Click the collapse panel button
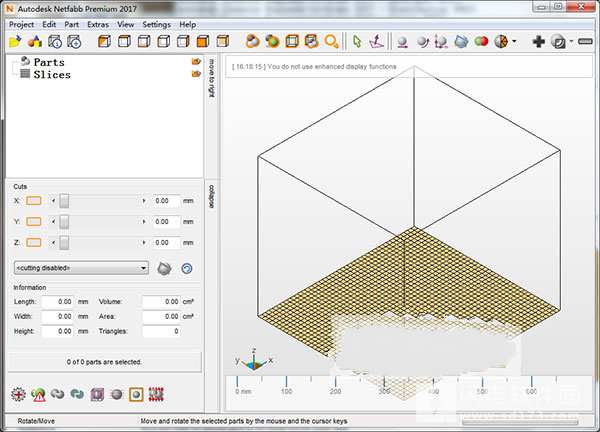Screen dimensions: 600x432 [212, 196]
